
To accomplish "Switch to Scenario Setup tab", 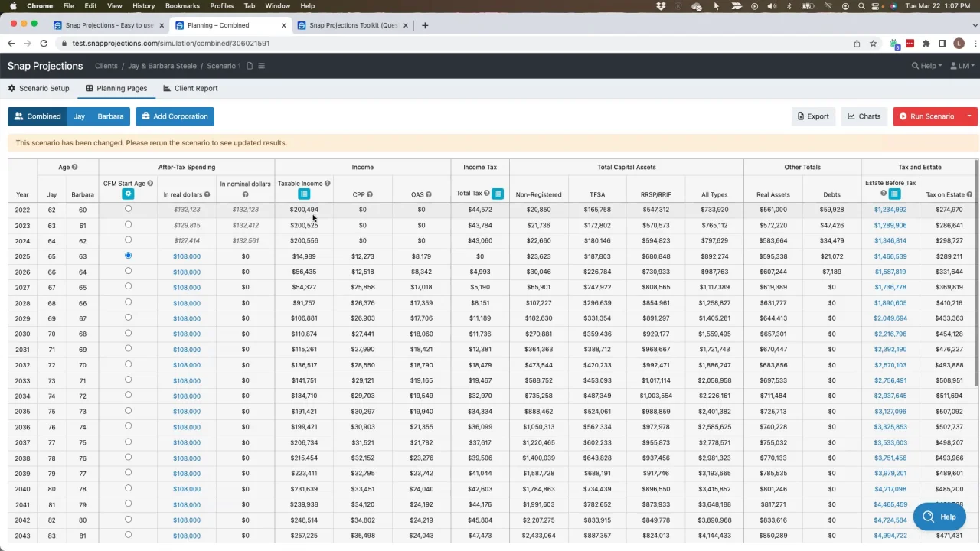I will (x=39, y=88).
